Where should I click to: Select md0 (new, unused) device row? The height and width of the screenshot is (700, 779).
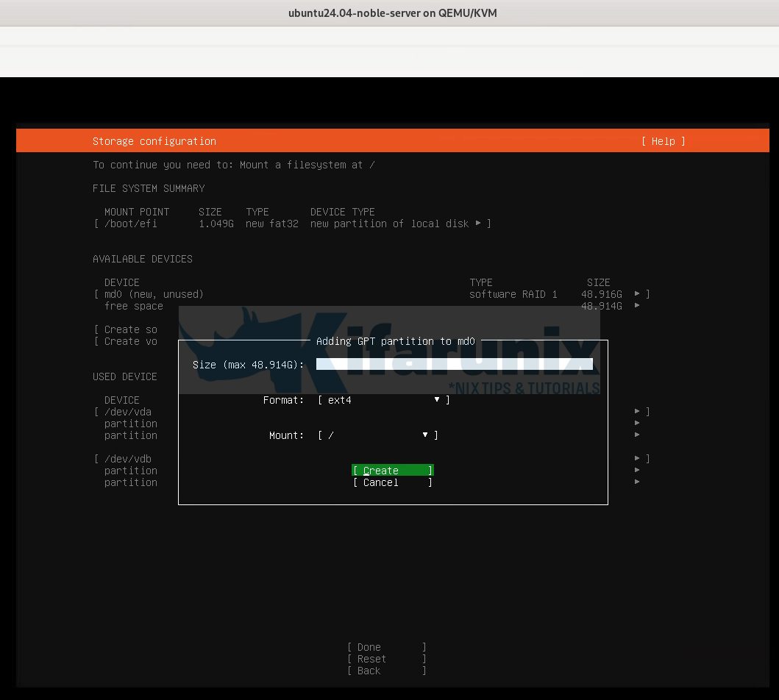[372, 294]
